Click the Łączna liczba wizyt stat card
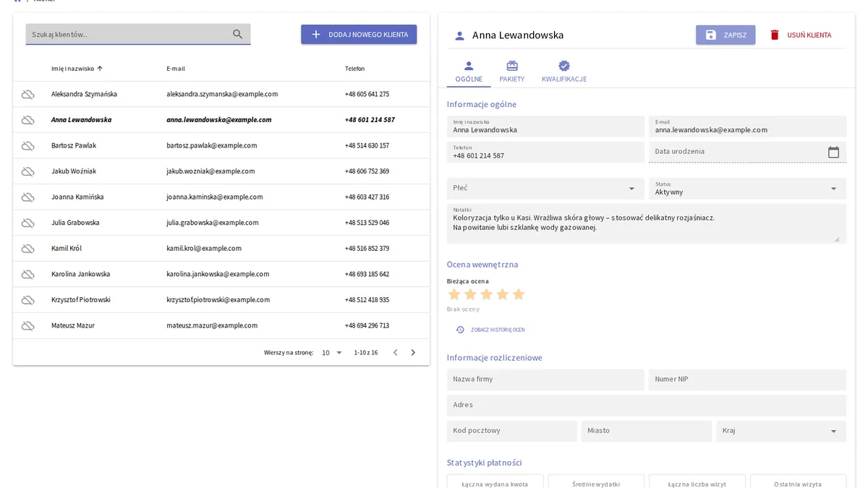Viewport: 868px width, 488px height. tap(697, 481)
